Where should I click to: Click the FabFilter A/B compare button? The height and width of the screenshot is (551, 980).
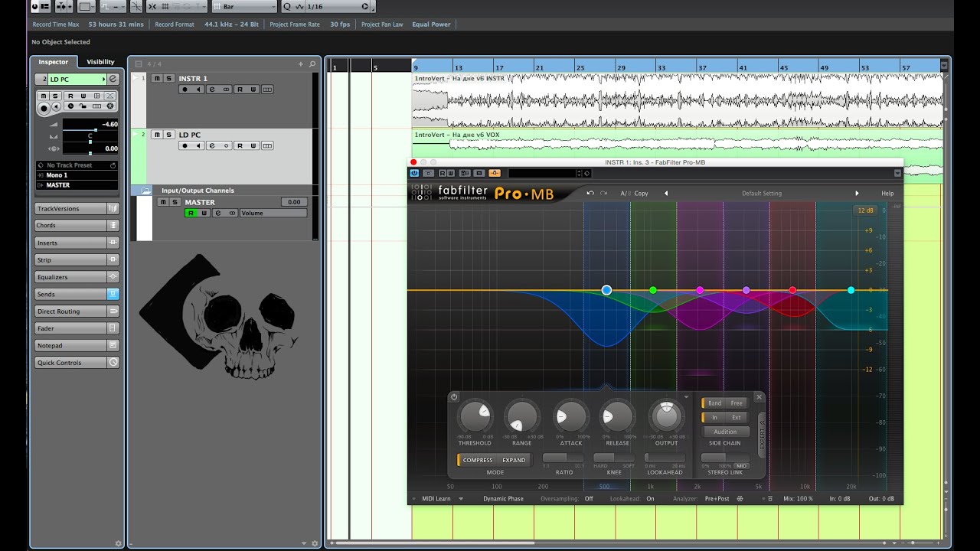click(x=625, y=194)
